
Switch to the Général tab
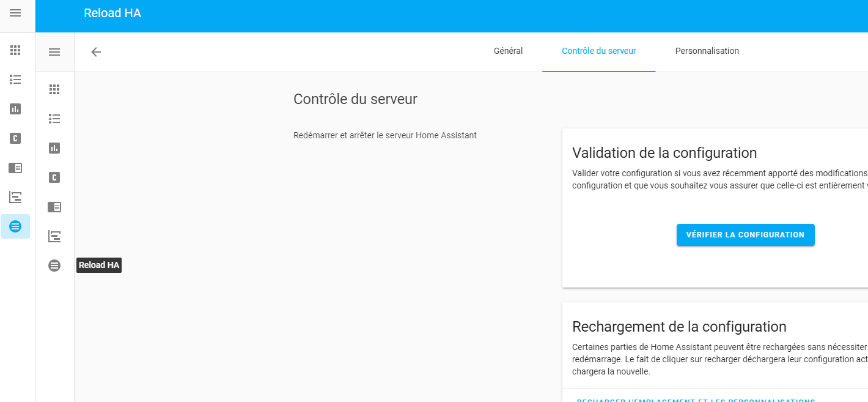click(x=508, y=51)
